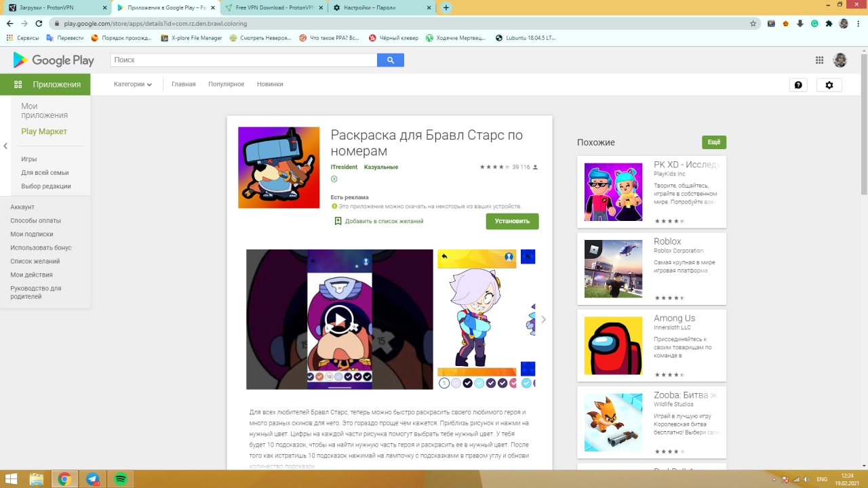Open File Explorer from the taskbar
The height and width of the screenshot is (488, 868).
[x=37, y=479]
